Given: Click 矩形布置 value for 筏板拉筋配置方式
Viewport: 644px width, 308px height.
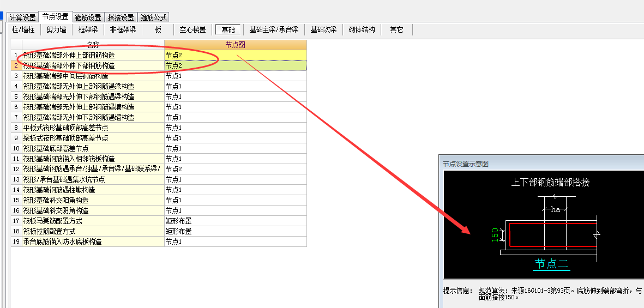Looking at the screenshot, I should (236, 231).
